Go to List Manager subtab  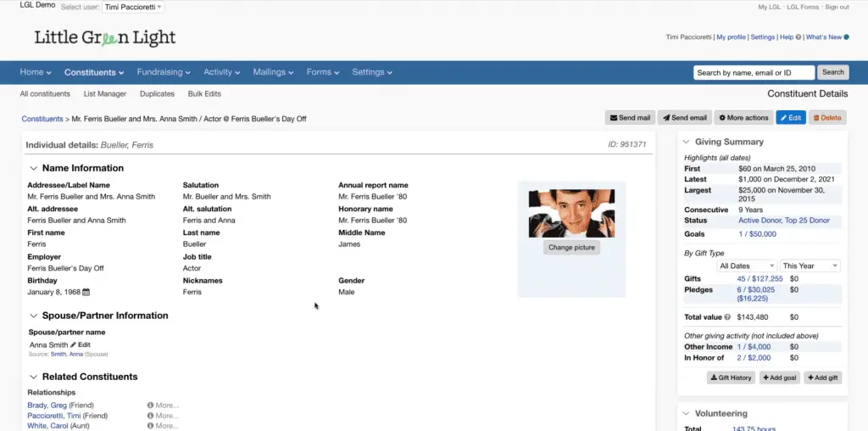(x=105, y=94)
